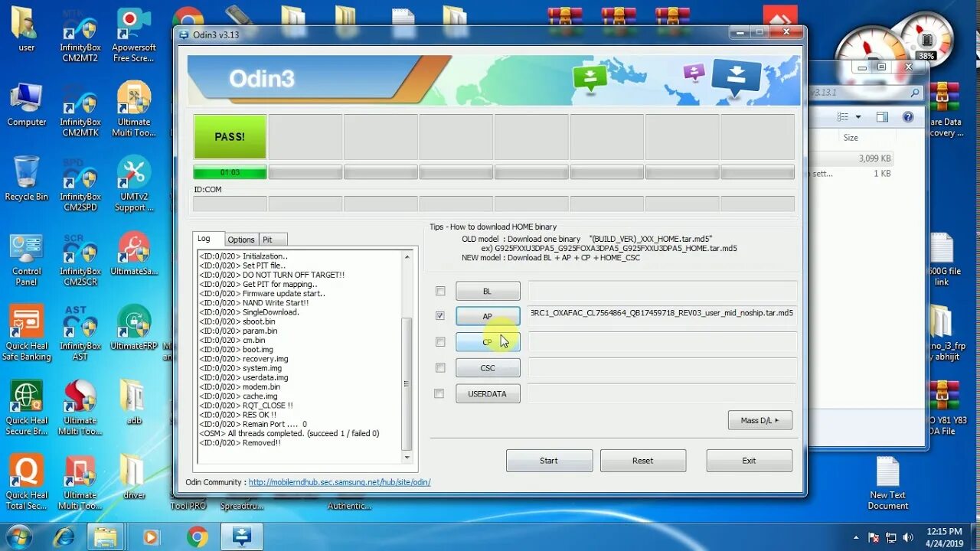Open Quick Heal Secure Browser icon
This screenshot has height=551, width=980.
coord(26,407)
